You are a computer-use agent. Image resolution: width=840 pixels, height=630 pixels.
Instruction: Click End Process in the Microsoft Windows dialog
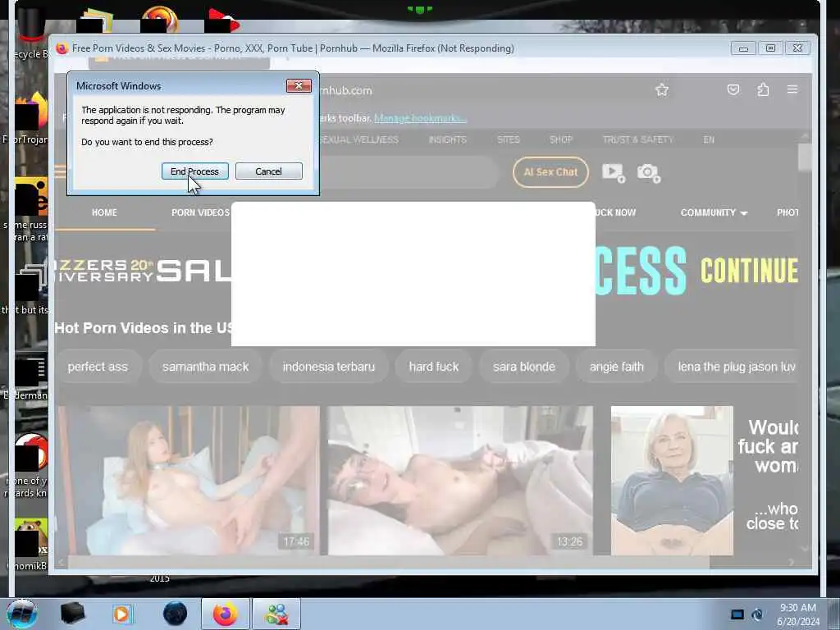pyautogui.click(x=195, y=171)
